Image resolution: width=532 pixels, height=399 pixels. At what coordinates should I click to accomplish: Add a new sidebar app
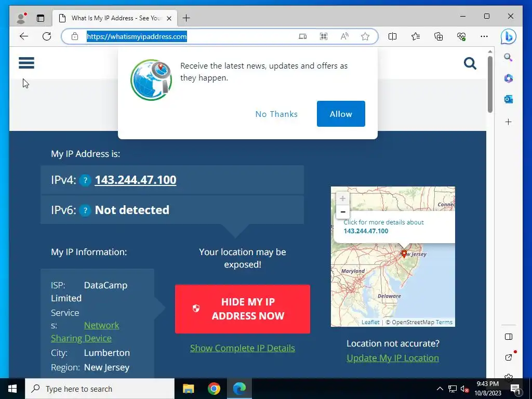508,122
